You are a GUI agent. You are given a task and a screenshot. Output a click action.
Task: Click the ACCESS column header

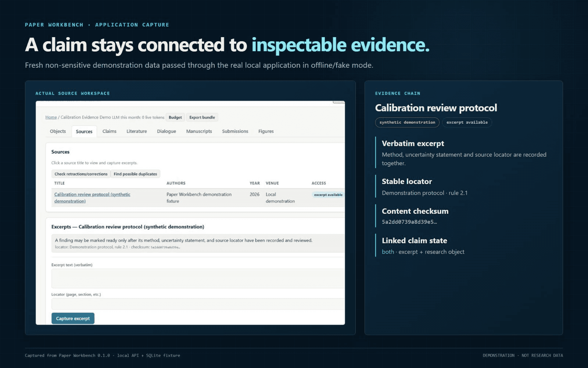click(319, 183)
